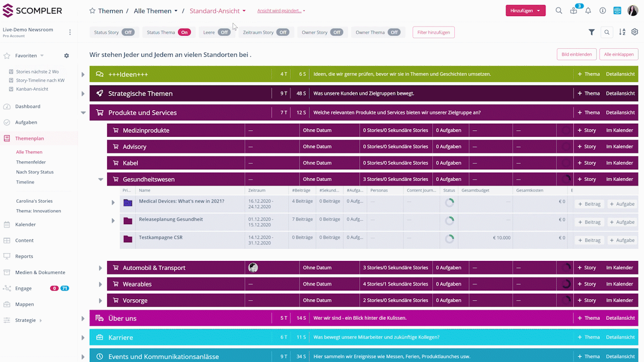The height and width of the screenshot is (362, 644).
Task: Open notifications bell icon
Action: pyautogui.click(x=588, y=11)
